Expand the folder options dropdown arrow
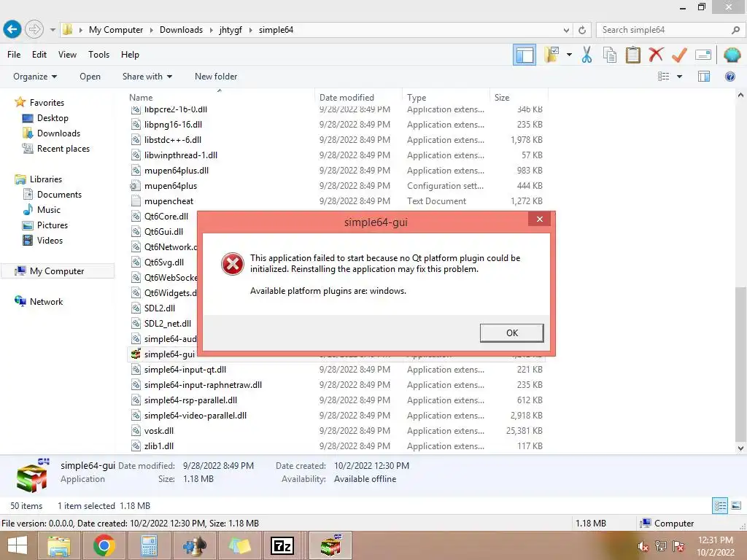The width and height of the screenshot is (747, 560). (569, 55)
